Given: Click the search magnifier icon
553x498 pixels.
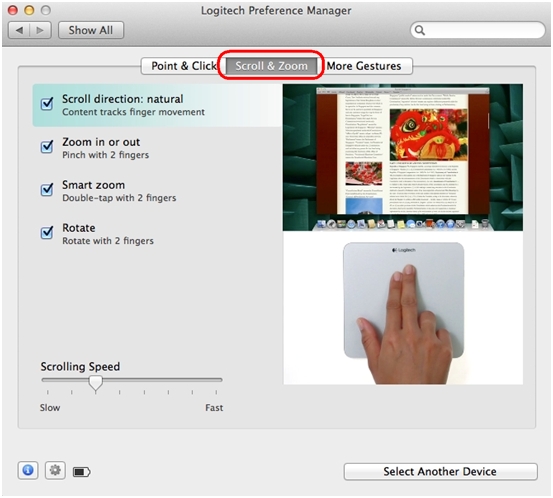Looking at the screenshot, I should coord(419,30).
